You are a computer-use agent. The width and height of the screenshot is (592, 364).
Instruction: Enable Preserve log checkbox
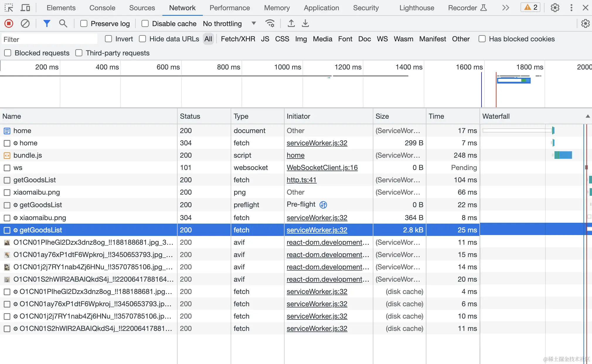[x=84, y=23]
